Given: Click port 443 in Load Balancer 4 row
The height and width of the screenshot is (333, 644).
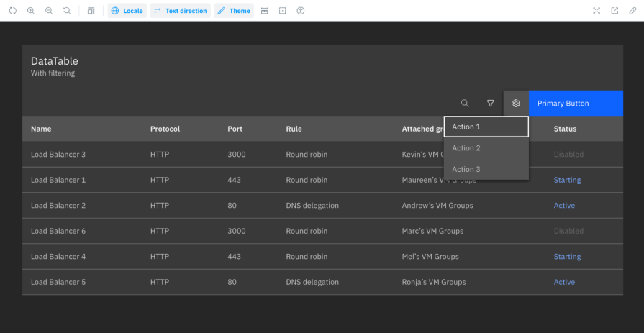Looking at the screenshot, I should tap(234, 257).
